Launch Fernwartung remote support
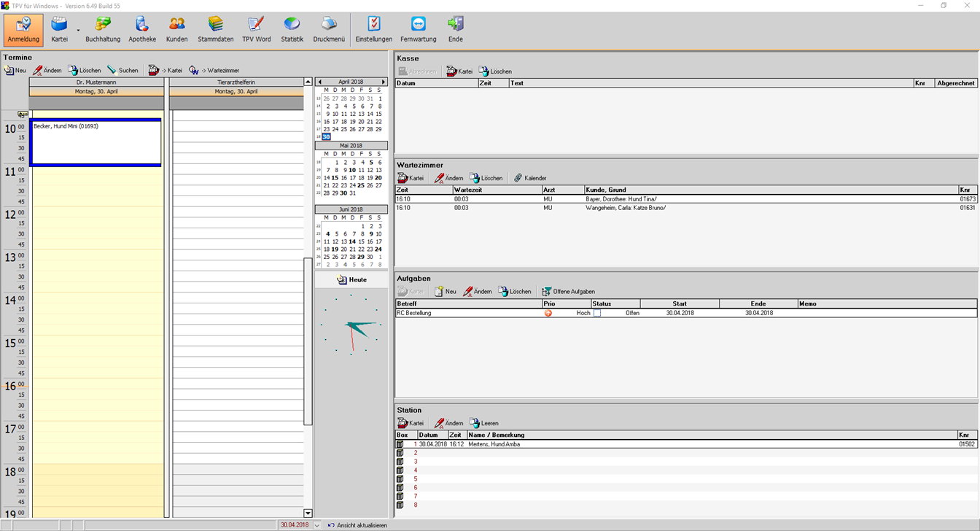Screen dimensions: 980x531 tap(418, 30)
